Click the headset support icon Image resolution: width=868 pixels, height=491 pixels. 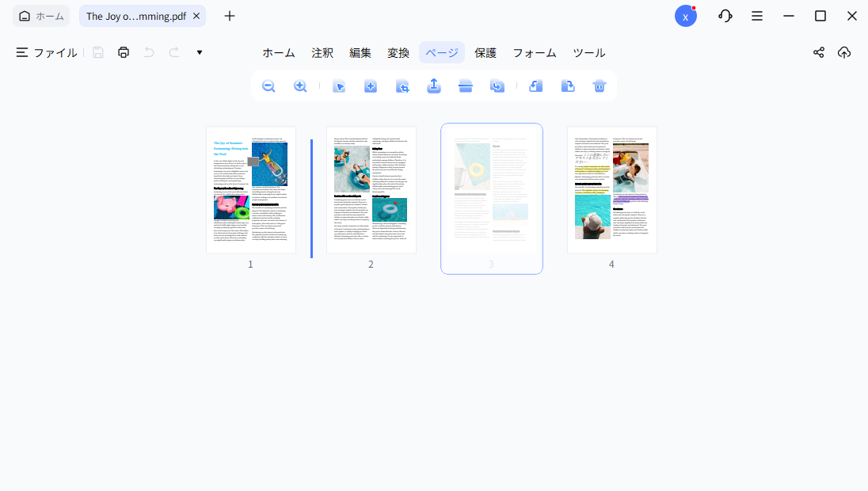pos(725,15)
